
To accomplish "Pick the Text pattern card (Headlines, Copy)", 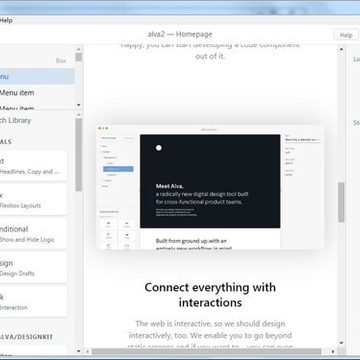I will (33, 166).
